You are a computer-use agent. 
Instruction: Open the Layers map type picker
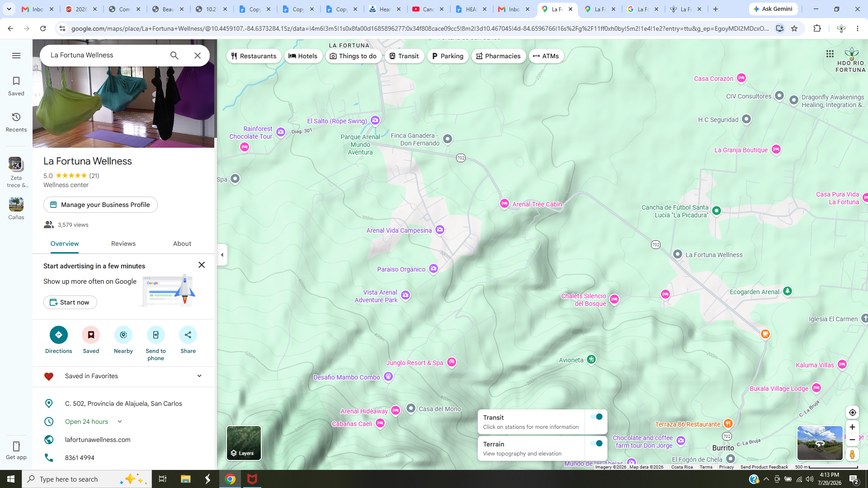244,443
